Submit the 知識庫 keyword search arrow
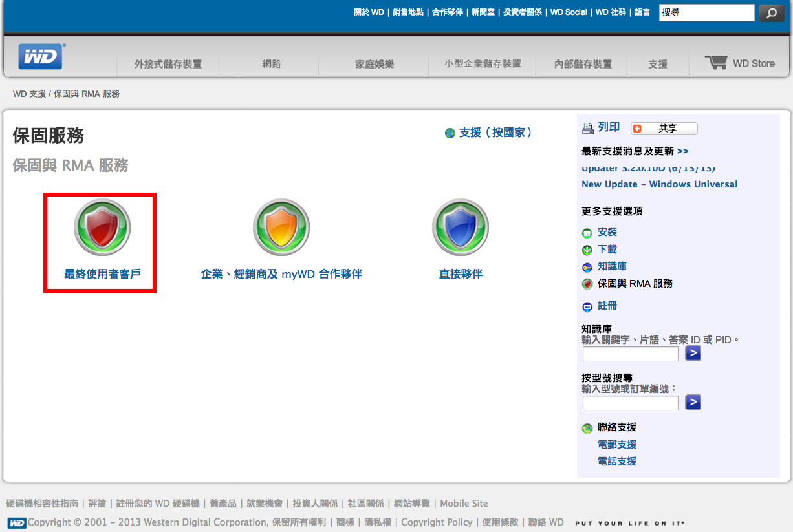 [693, 354]
